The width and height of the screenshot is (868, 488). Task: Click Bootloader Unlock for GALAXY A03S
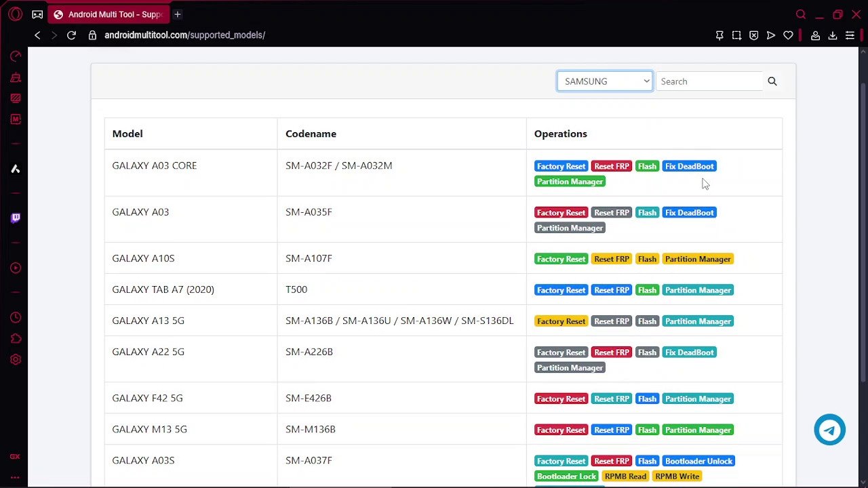click(699, 461)
